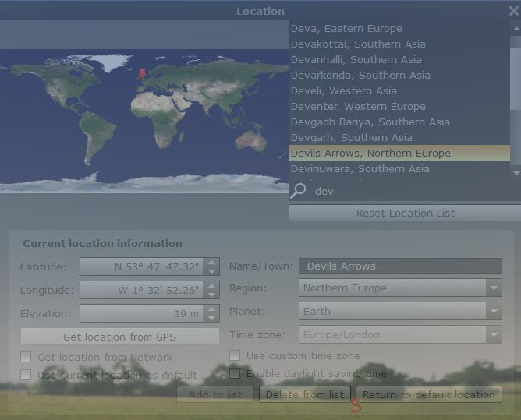Select Deventer, Western Europe
The height and width of the screenshot is (420, 521).
(x=399, y=107)
